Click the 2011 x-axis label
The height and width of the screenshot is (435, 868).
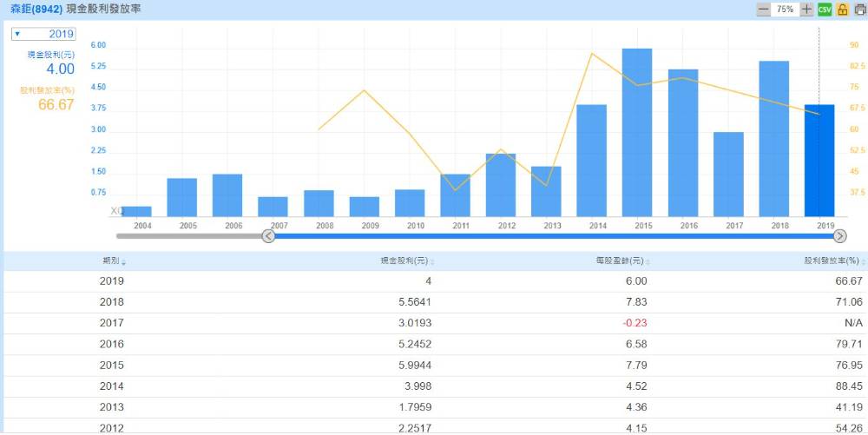461,226
